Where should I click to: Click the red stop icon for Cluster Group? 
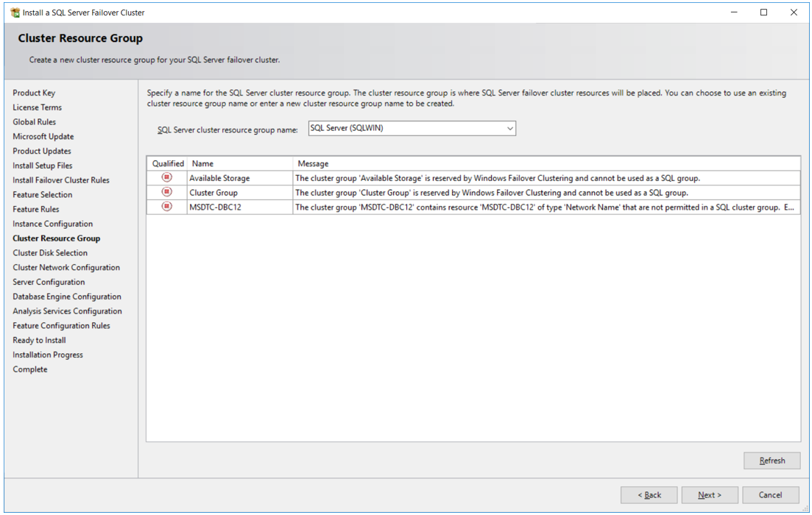(x=167, y=192)
